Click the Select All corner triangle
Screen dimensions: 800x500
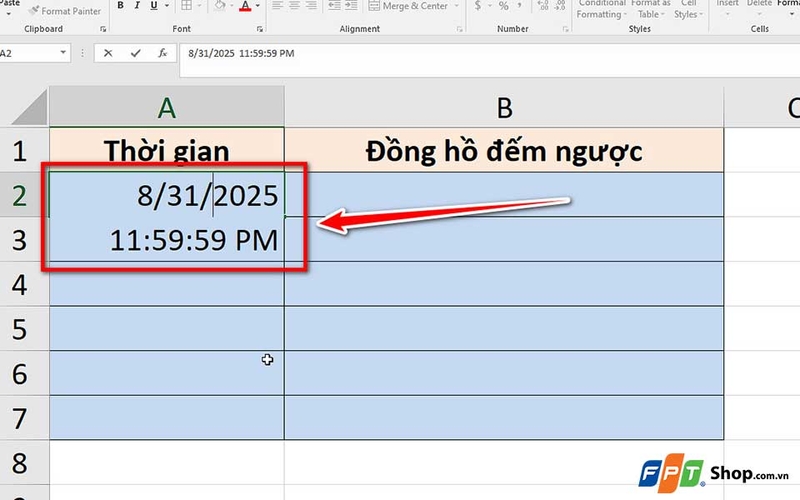point(30,109)
